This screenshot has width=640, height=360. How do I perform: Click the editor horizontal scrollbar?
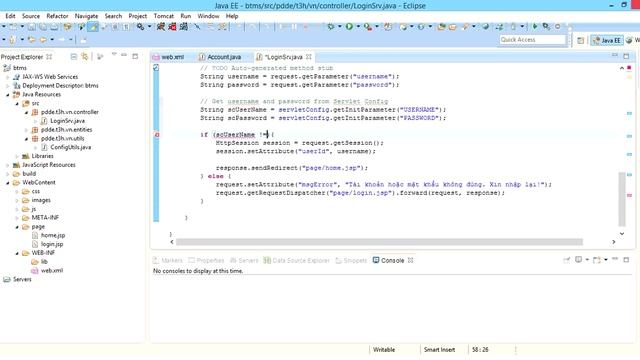379,242
